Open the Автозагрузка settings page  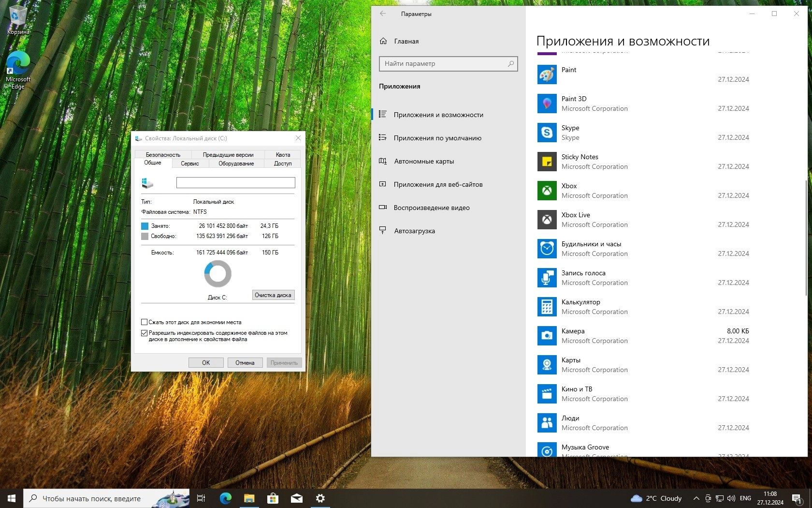tap(414, 231)
